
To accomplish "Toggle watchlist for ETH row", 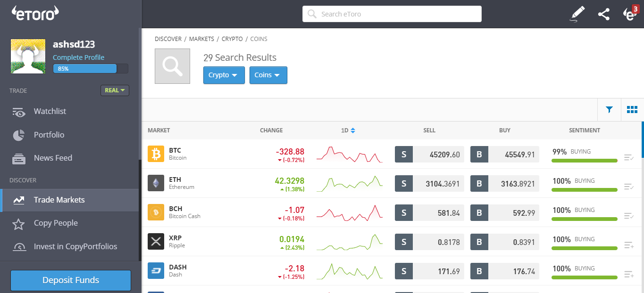I will click(628, 187).
